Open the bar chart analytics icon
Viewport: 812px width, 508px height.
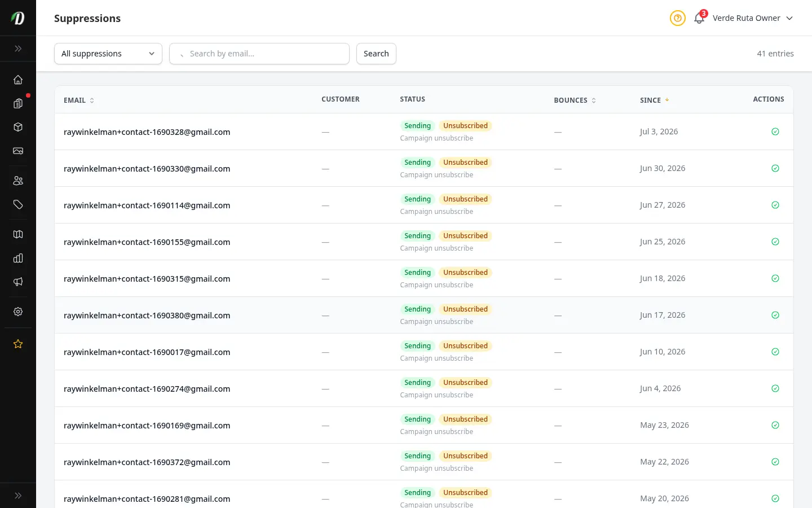pyautogui.click(x=18, y=258)
